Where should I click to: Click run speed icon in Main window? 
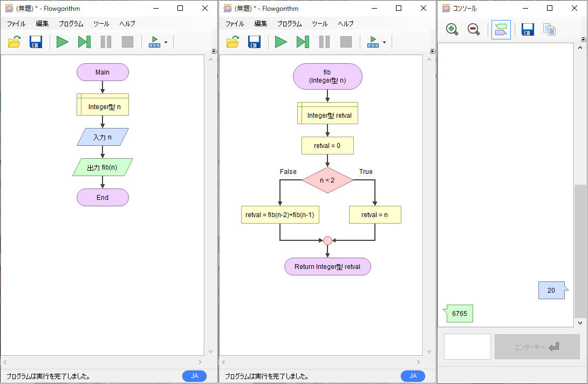point(154,42)
